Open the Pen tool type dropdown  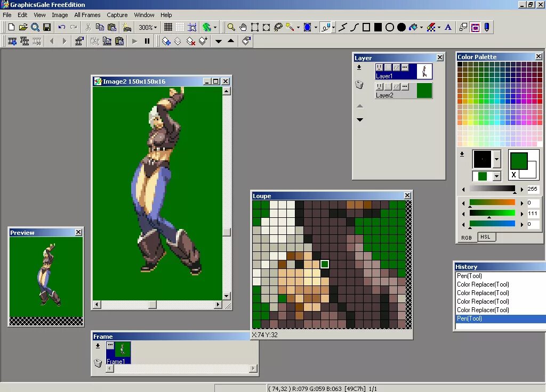pyautogui.click(x=334, y=27)
